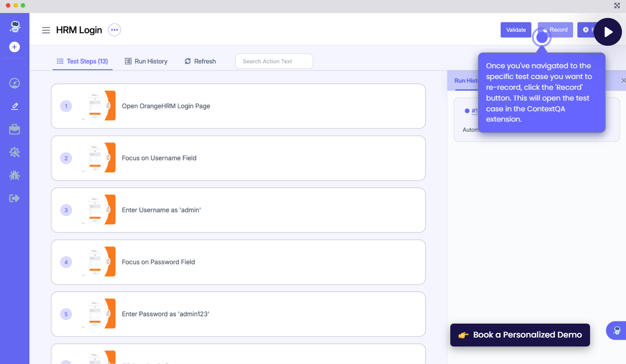Click the Book a Personalized Demo button
The image size is (626, 364).
point(520,335)
